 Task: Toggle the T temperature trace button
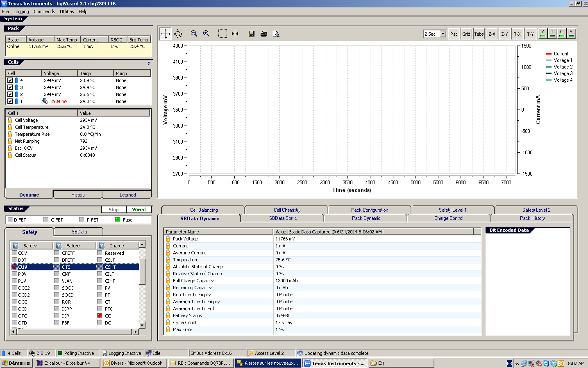click(552, 33)
